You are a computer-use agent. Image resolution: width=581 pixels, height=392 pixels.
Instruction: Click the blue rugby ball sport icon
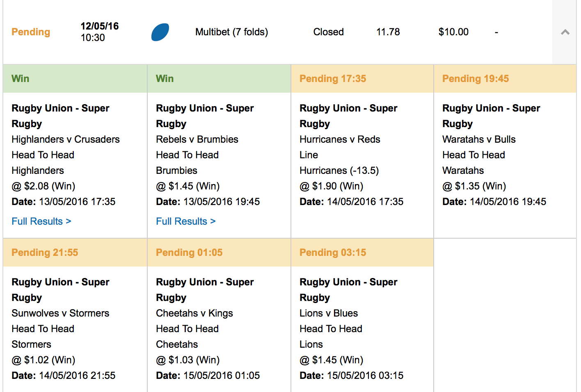pyautogui.click(x=160, y=32)
